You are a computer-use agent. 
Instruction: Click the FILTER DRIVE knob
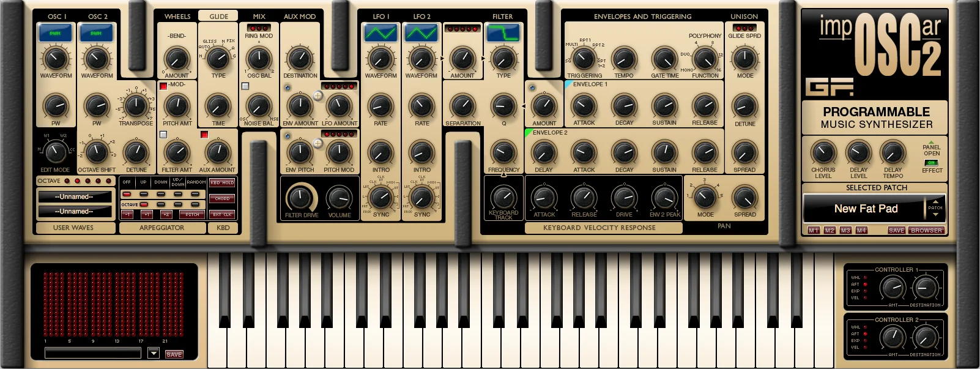(299, 198)
